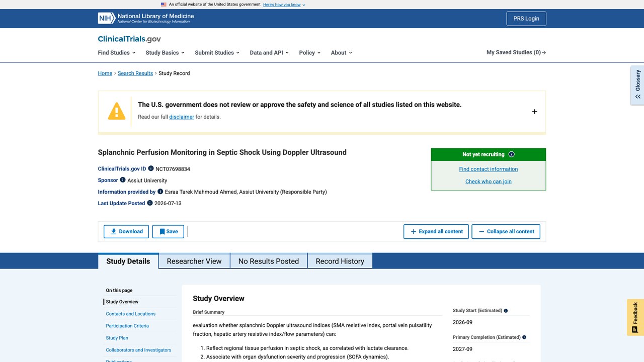The height and width of the screenshot is (362, 644).
Task: Open Data and API menu
Action: 269,52
